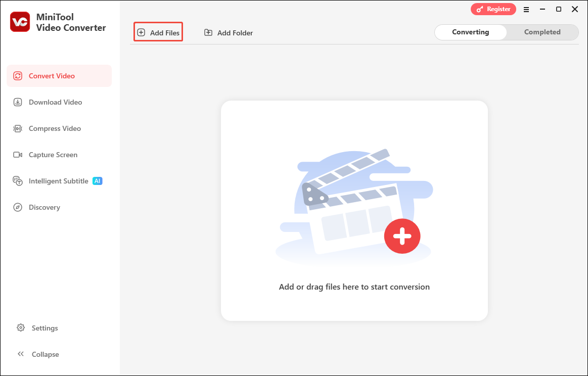Click the Converting/Completed tab switcher control
The height and width of the screenshot is (376, 588).
coord(506,32)
